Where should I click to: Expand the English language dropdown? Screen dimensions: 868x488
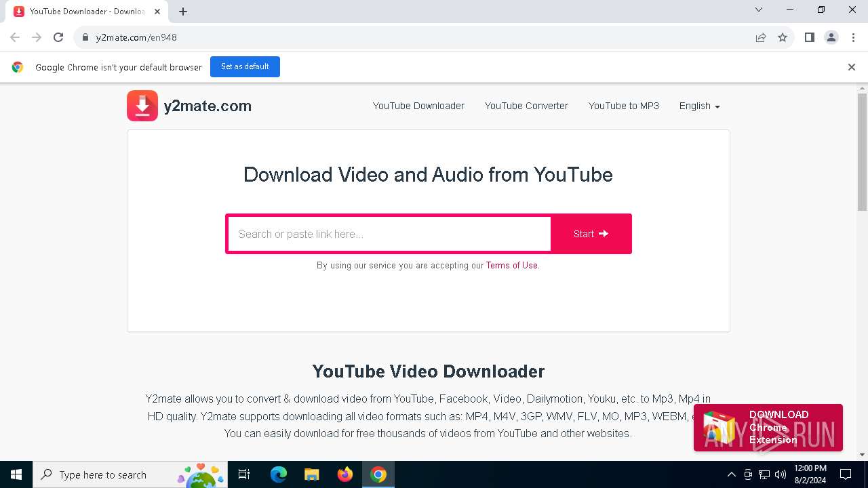[699, 106]
